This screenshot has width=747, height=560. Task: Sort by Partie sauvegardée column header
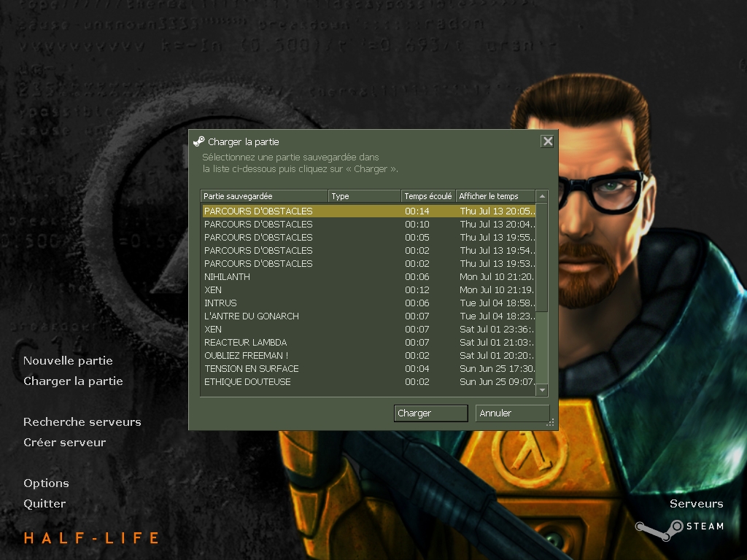coord(264,196)
